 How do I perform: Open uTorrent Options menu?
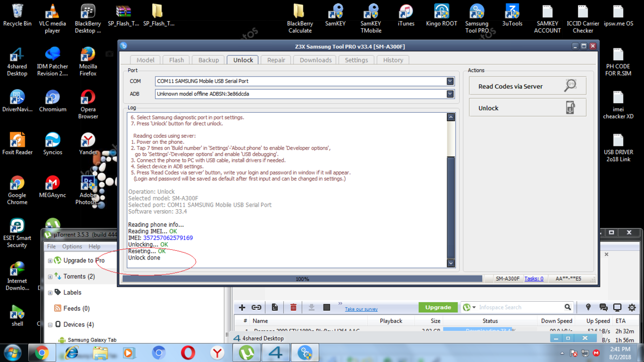point(72,246)
